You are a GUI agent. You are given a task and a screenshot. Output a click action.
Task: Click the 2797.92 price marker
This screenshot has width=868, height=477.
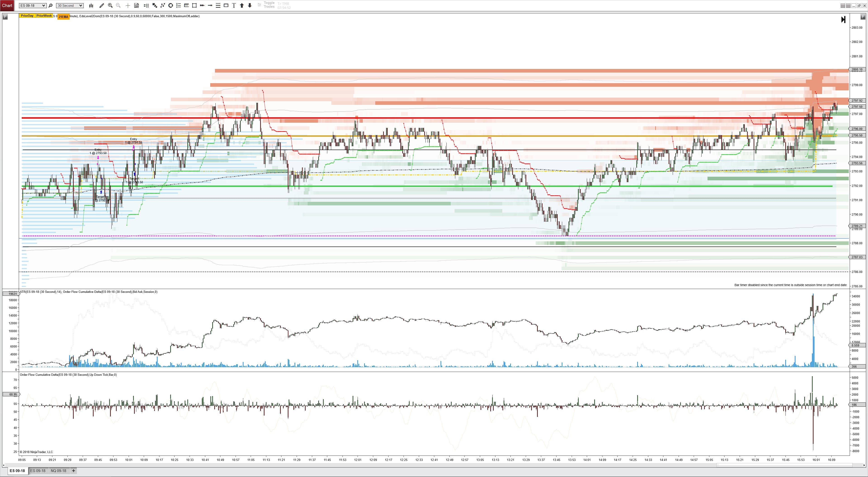pyautogui.click(x=857, y=100)
